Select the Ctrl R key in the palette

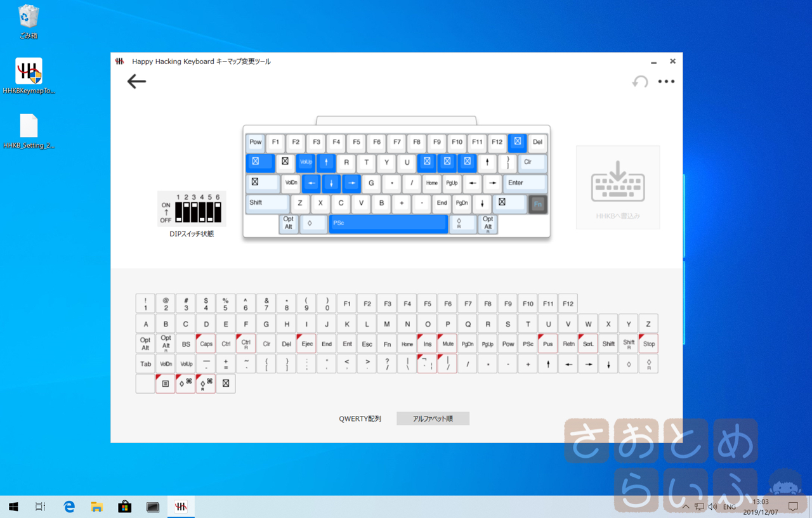[x=246, y=344]
